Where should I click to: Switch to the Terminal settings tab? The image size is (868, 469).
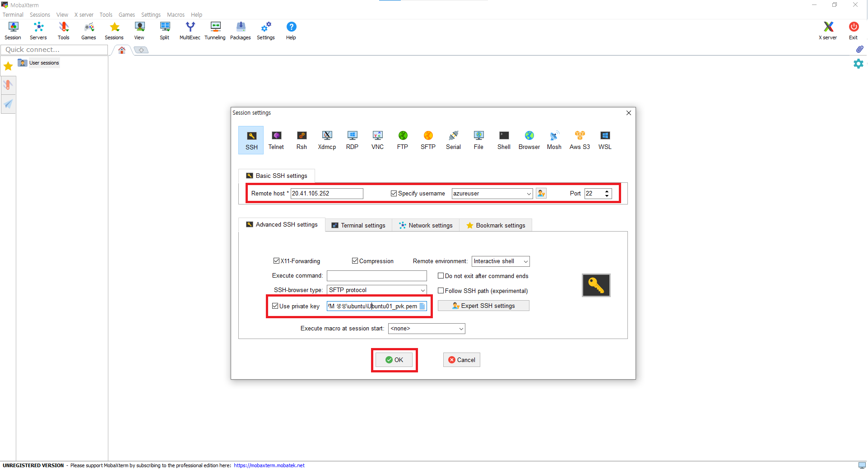pos(359,225)
